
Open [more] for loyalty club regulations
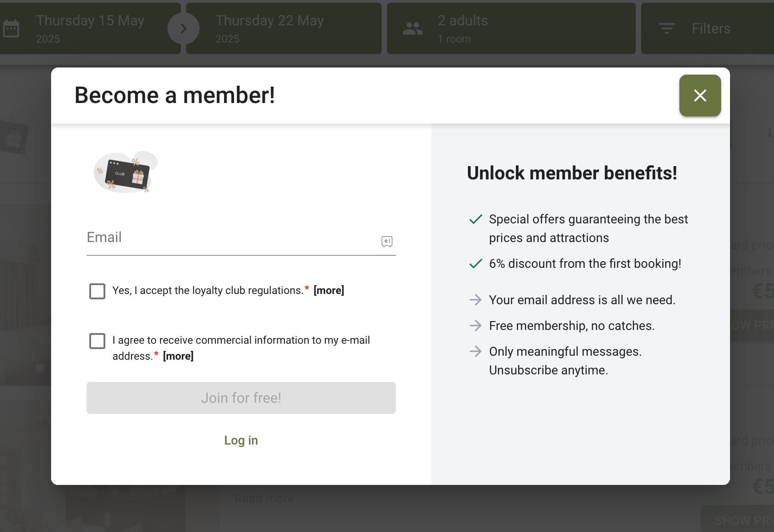[x=329, y=290]
